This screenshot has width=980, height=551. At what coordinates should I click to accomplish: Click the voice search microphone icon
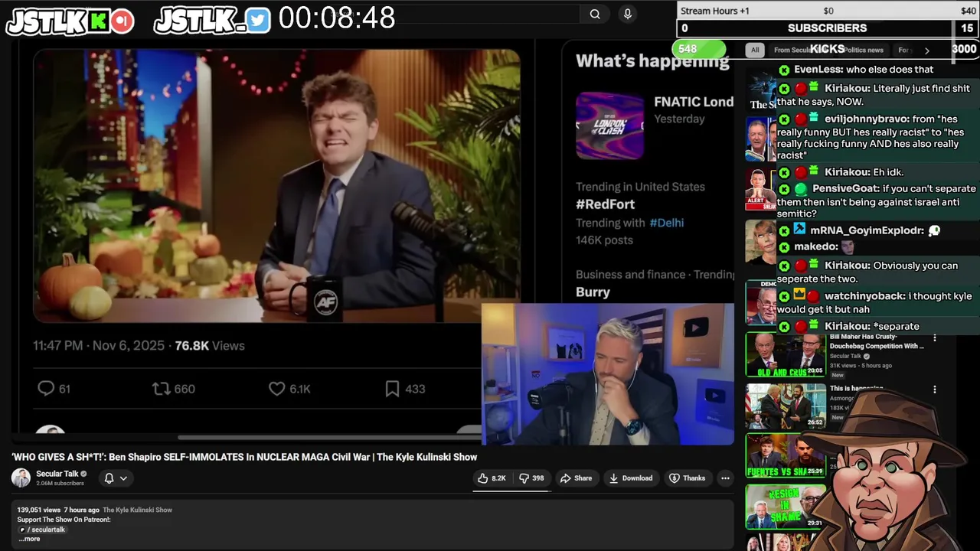coord(628,14)
